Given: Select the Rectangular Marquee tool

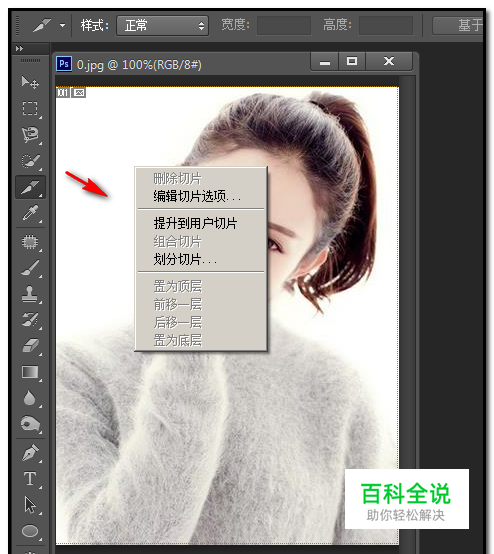Looking at the screenshot, I should pos(30,108).
